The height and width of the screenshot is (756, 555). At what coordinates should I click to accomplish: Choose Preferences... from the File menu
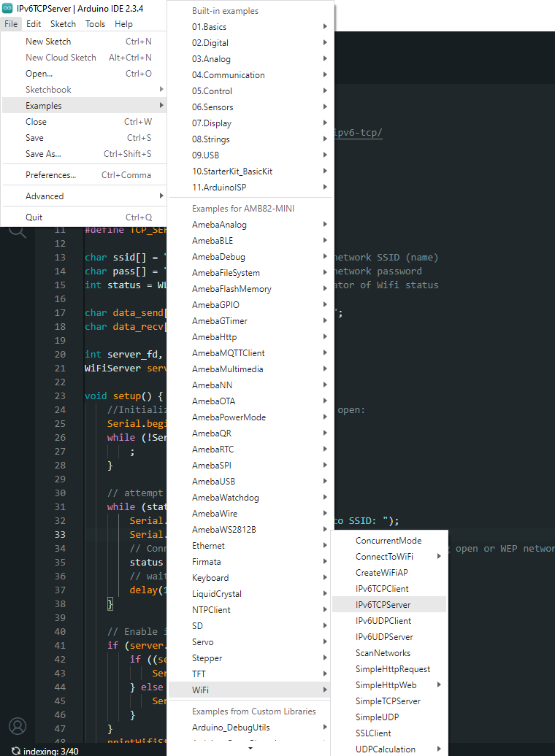51,175
